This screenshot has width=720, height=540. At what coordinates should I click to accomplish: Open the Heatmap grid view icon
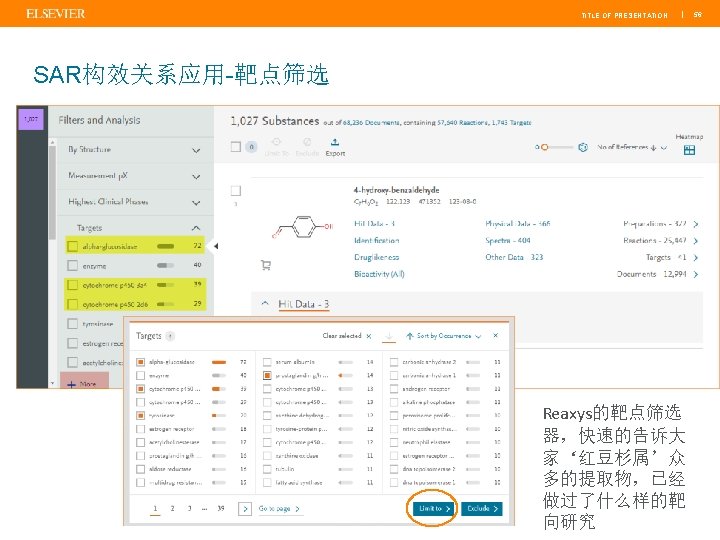[x=689, y=150]
